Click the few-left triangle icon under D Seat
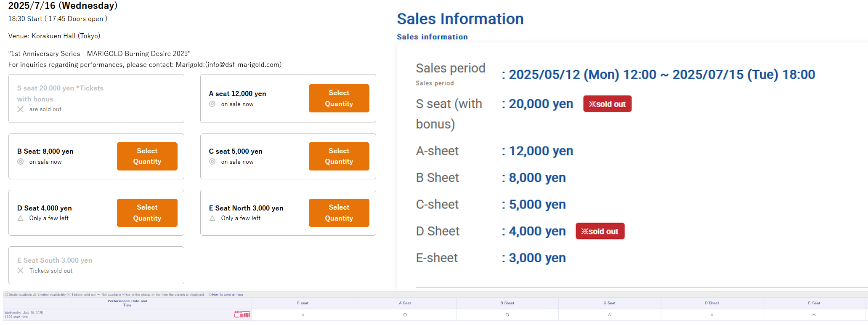 tap(20, 218)
